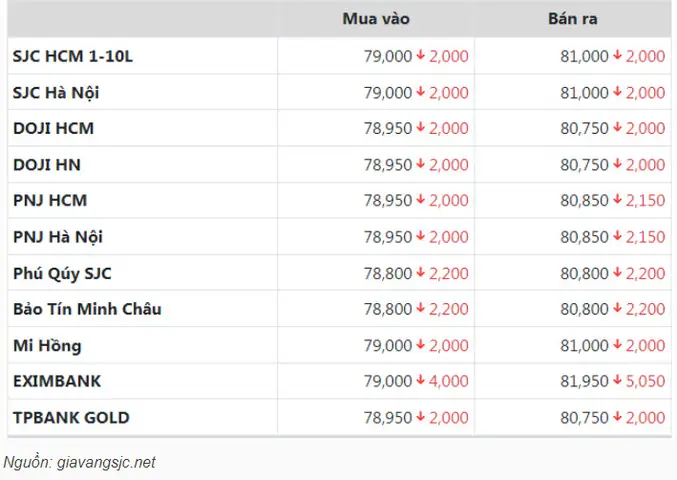Screen dimensions: 677x480
Task: Click down arrow in PNJ HCM sell price
Action: [617, 199]
